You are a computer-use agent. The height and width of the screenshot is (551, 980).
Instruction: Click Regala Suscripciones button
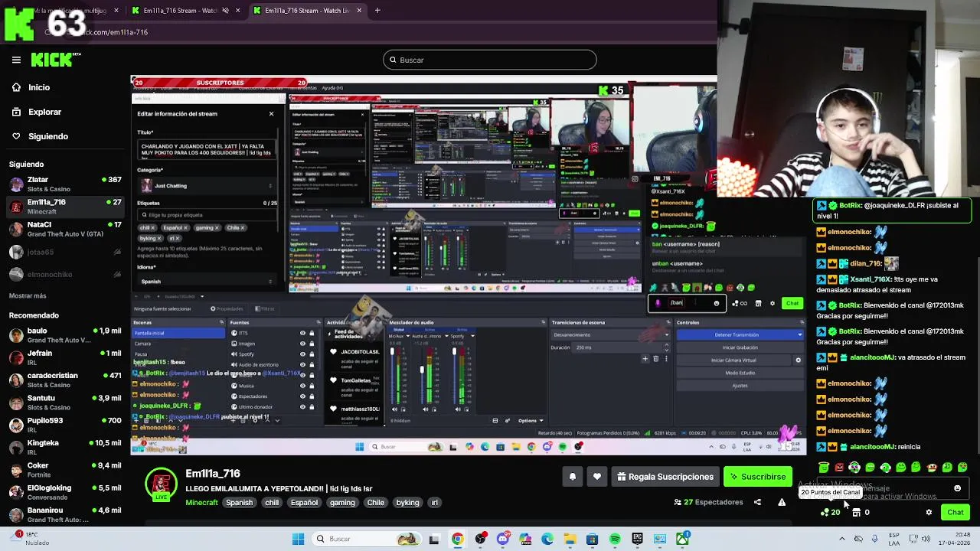pyautogui.click(x=665, y=477)
